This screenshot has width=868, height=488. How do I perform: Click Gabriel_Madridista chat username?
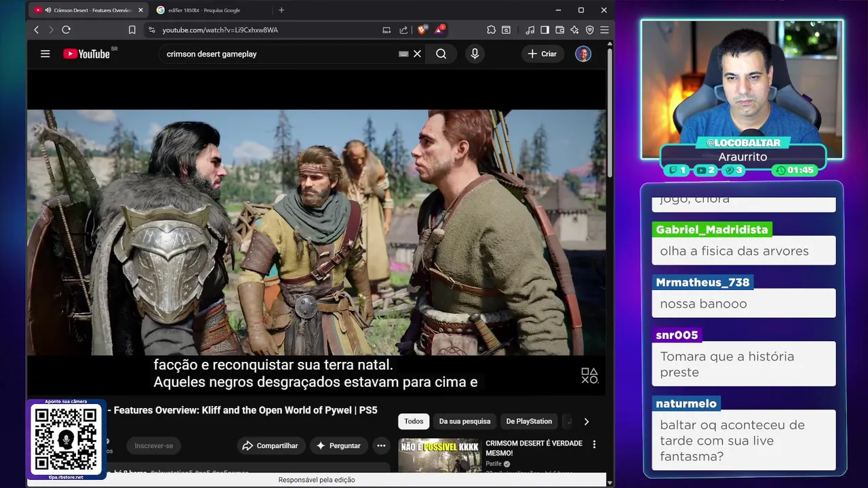click(x=712, y=230)
